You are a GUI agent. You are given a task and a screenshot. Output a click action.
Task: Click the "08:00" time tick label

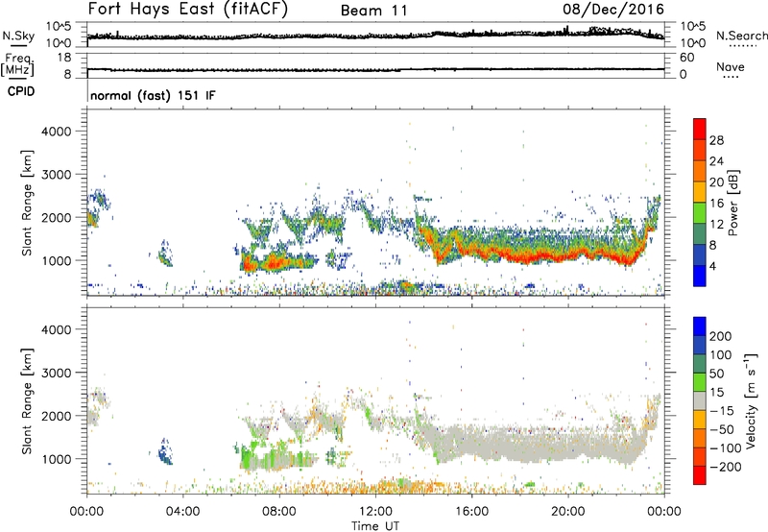279,512
